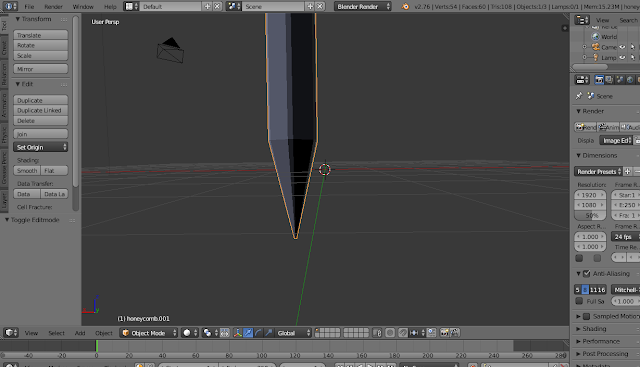Toggle Camera visibility eye in outliner

[622, 47]
